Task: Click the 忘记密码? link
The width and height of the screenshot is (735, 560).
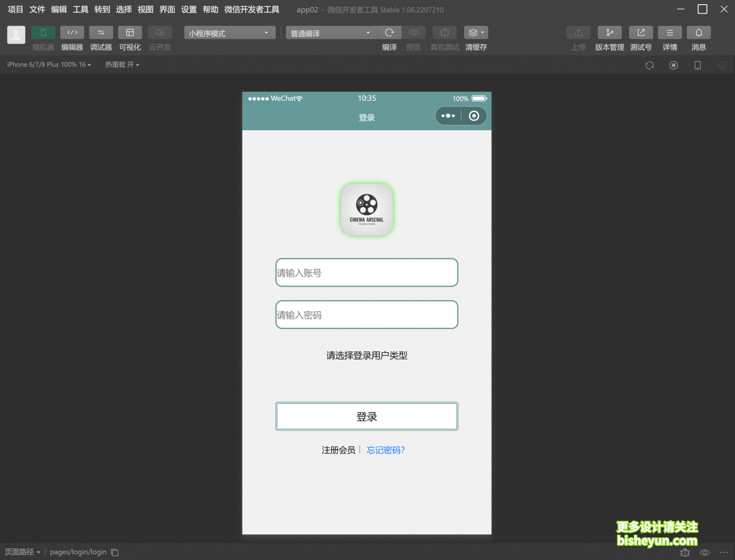Action: coord(386,450)
